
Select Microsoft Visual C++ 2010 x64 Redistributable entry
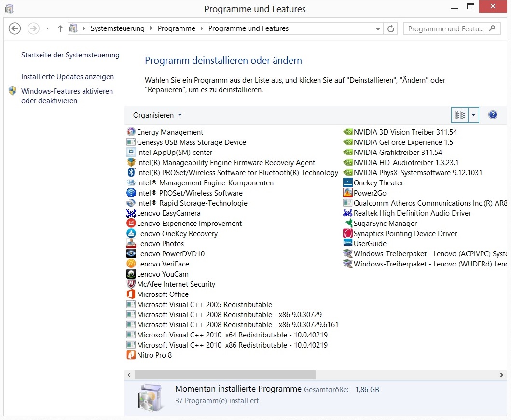(x=227, y=335)
